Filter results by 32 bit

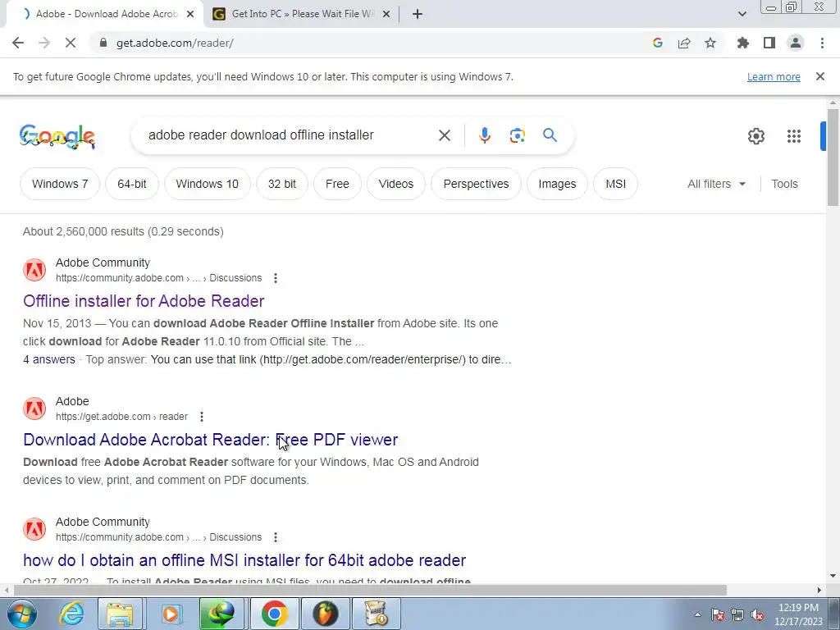pos(282,184)
